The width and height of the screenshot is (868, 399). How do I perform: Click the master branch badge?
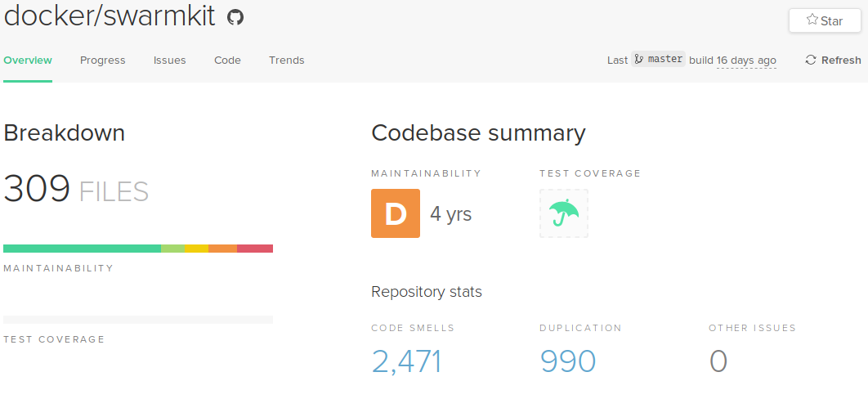click(x=658, y=60)
